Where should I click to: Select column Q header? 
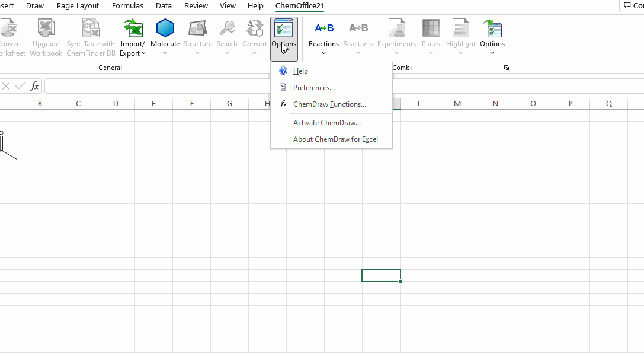coord(609,104)
